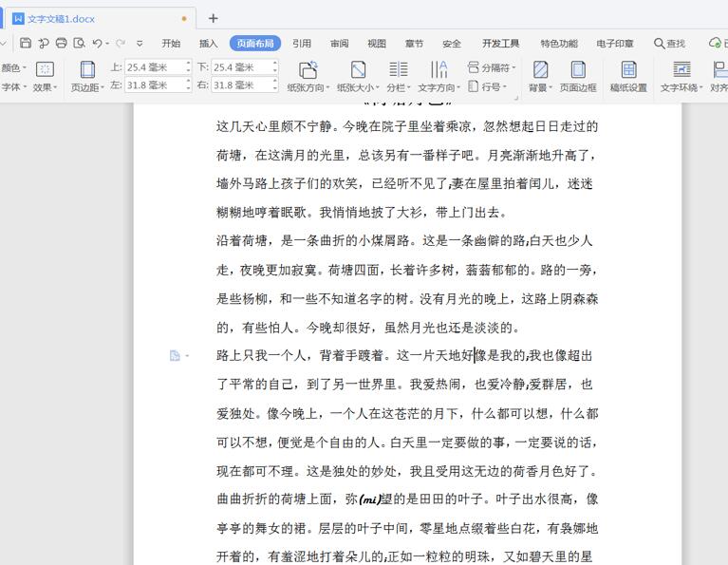
Task: Click the 纸张方向 paper orientation icon
Action: (x=308, y=69)
